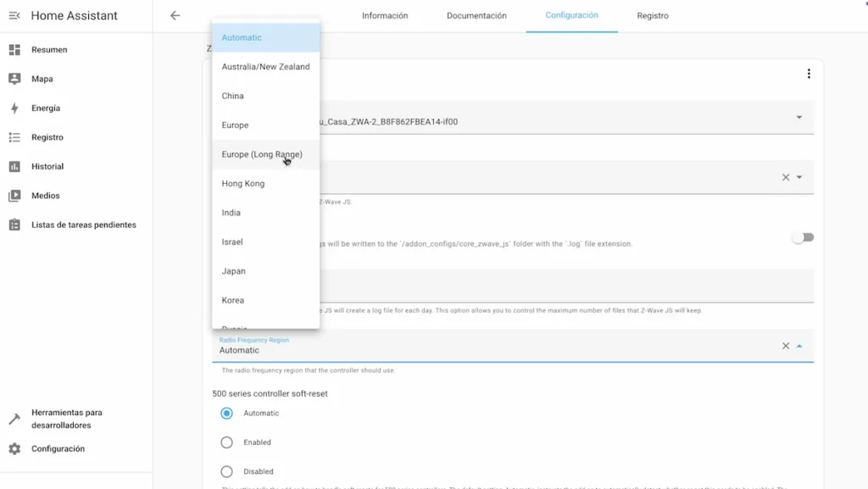Choose Israel region option
868x489 pixels.
[x=265, y=242]
